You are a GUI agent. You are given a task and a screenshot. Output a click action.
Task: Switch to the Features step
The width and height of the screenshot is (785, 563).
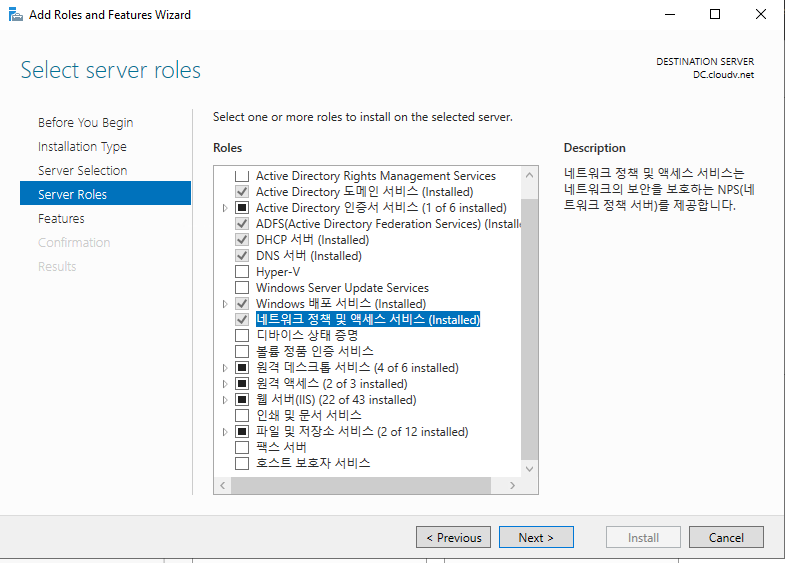61,219
